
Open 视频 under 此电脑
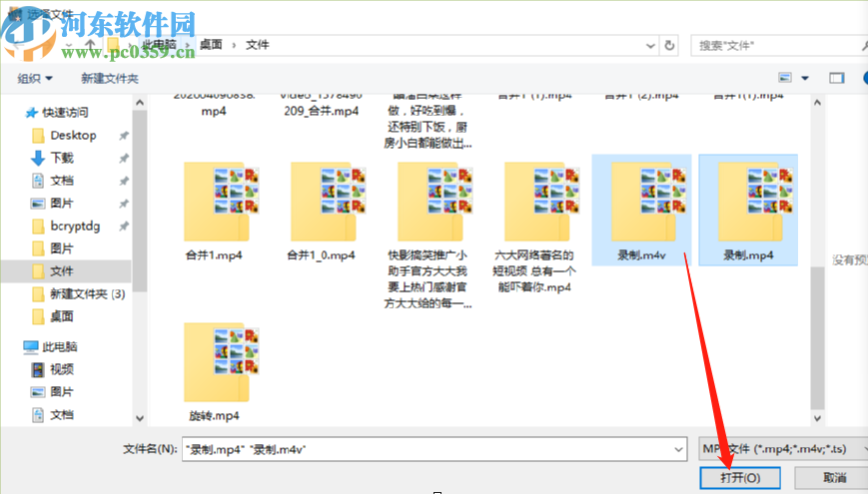62,369
